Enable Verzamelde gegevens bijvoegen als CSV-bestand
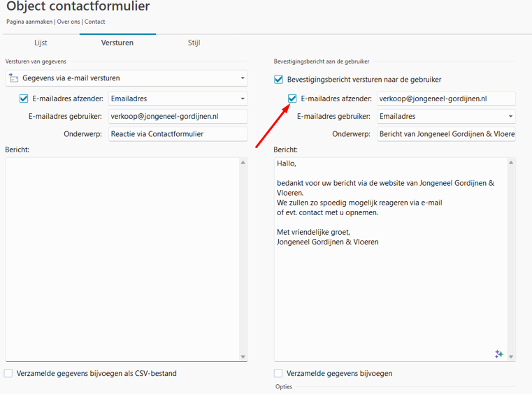 pyautogui.click(x=8, y=373)
